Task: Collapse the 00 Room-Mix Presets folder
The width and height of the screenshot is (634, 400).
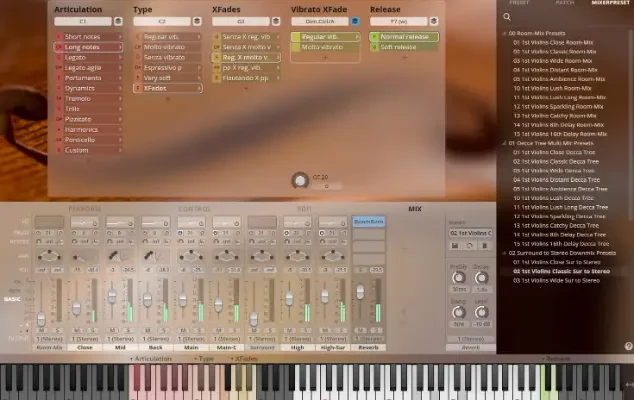Action: (505, 34)
